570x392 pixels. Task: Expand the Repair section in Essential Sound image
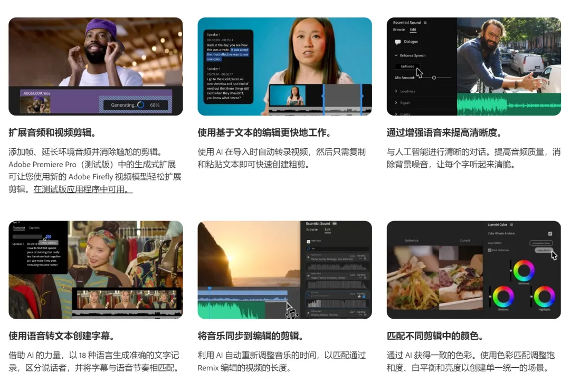tap(402, 103)
